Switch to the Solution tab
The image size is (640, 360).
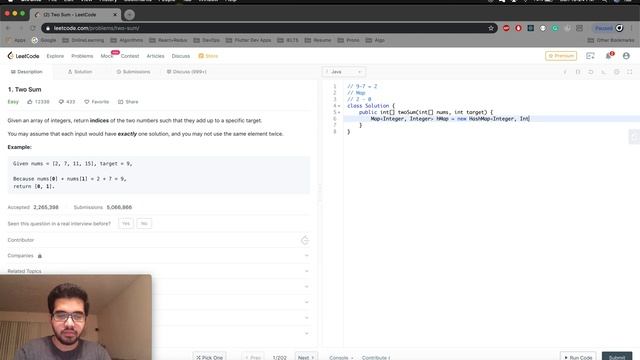80,72
